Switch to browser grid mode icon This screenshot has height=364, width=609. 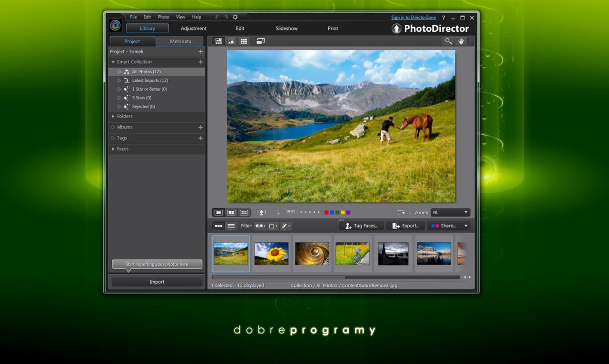click(244, 41)
